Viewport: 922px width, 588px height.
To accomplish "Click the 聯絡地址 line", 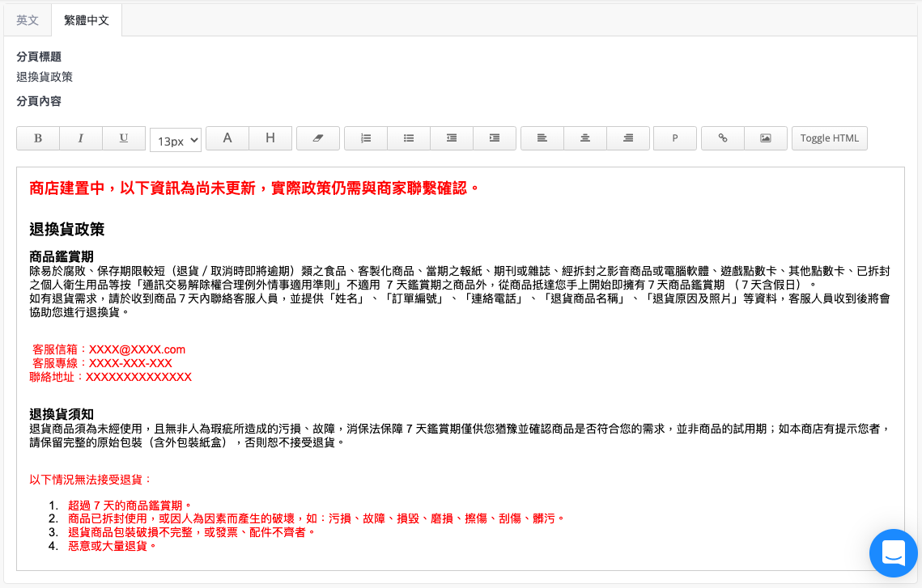I will pyautogui.click(x=111, y=377).
